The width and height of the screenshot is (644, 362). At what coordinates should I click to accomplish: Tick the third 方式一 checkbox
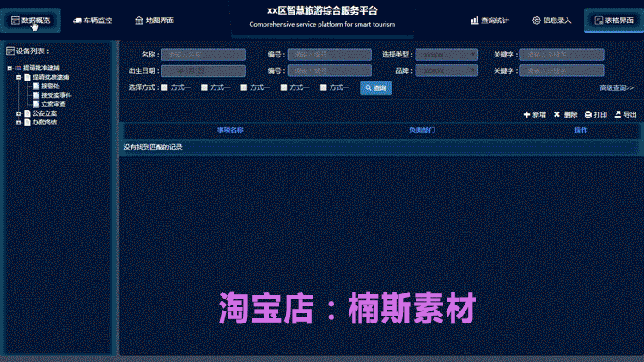244,87
